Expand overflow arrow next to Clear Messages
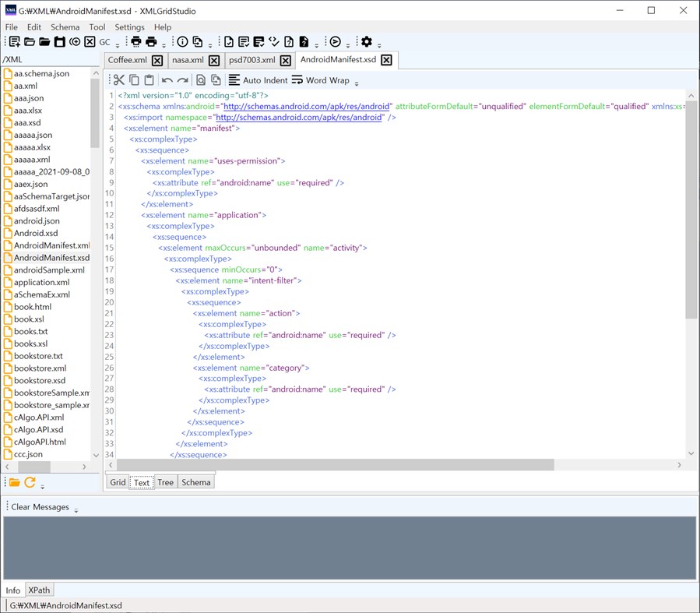Viewport: 700px width, 613px height. [76, 509]
